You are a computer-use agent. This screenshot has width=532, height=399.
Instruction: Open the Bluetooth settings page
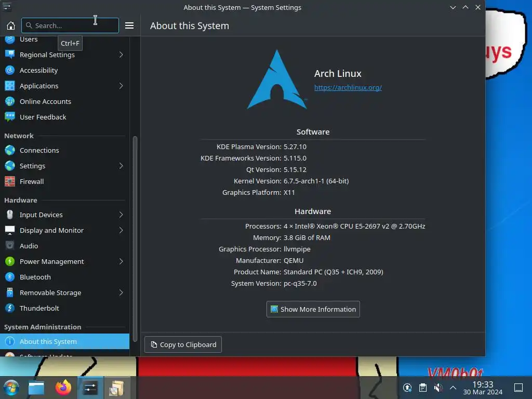tap(64, 277)
